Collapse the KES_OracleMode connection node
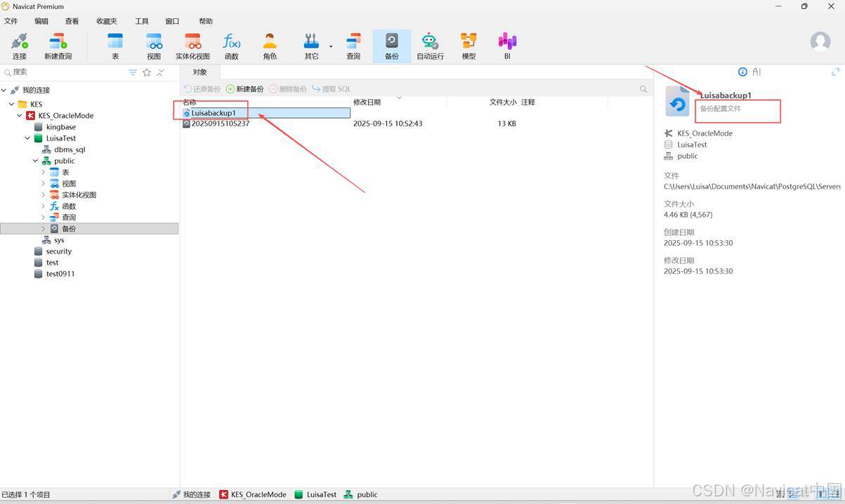Viewport: 845px width, 504px height. pyautogui.click(x=20, y=115)
